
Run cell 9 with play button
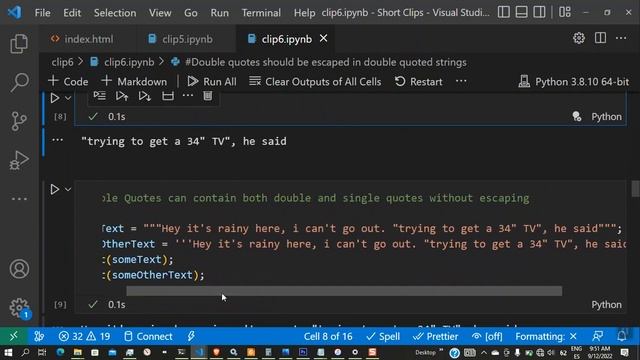click(54, 189)
